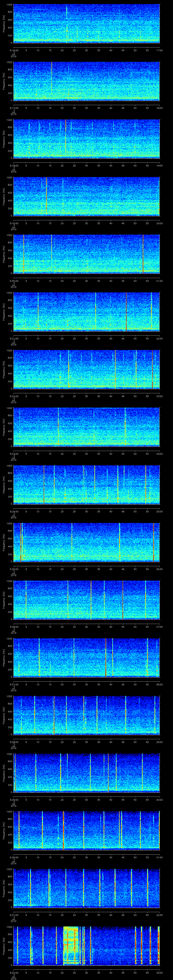Viewport: 173px width, 980px height.
Task: Select the spectrogram panel starting at 5:26:00
Action: tap(86, 600)
